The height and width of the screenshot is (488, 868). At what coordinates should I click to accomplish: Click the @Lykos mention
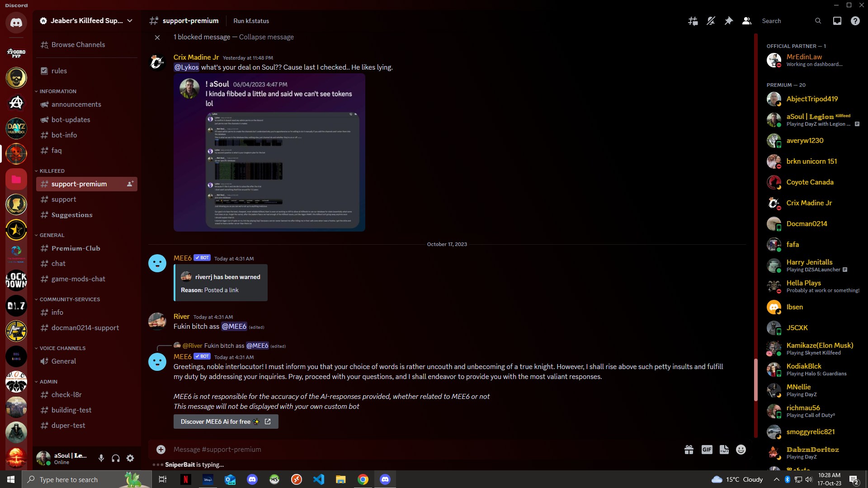[x=186, y=67]
